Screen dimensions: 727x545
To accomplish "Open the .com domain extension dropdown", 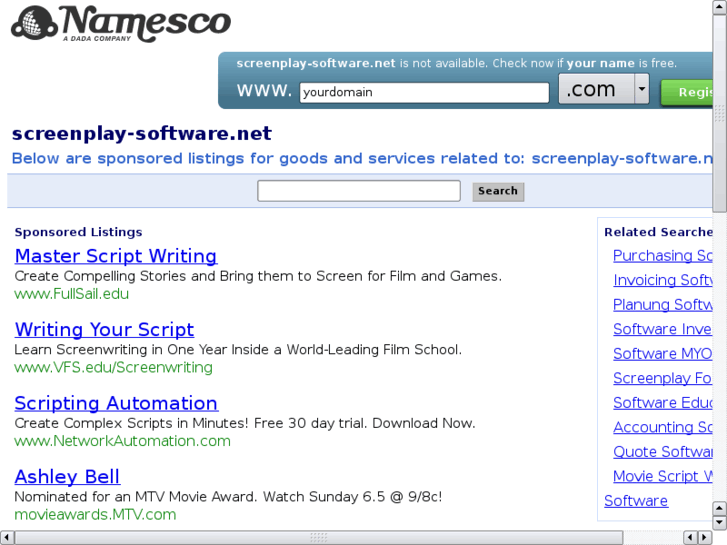I will click(603, 89).
